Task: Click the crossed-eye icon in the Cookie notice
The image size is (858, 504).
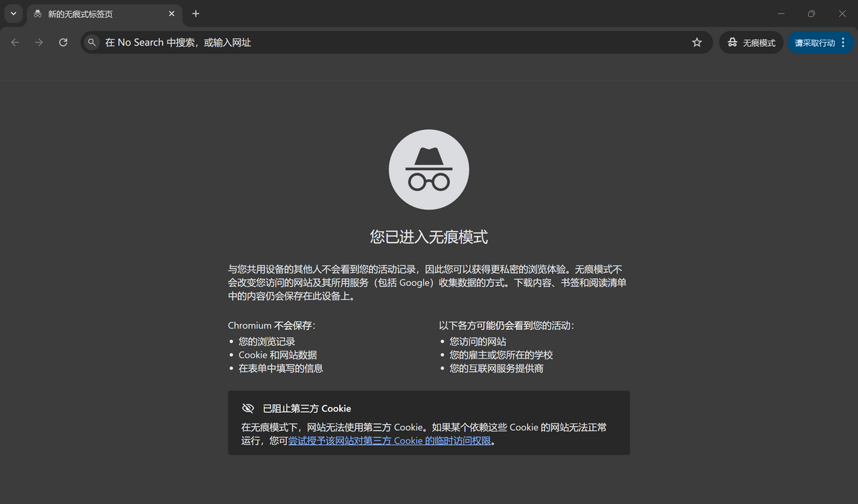Action: pos(248,407)
